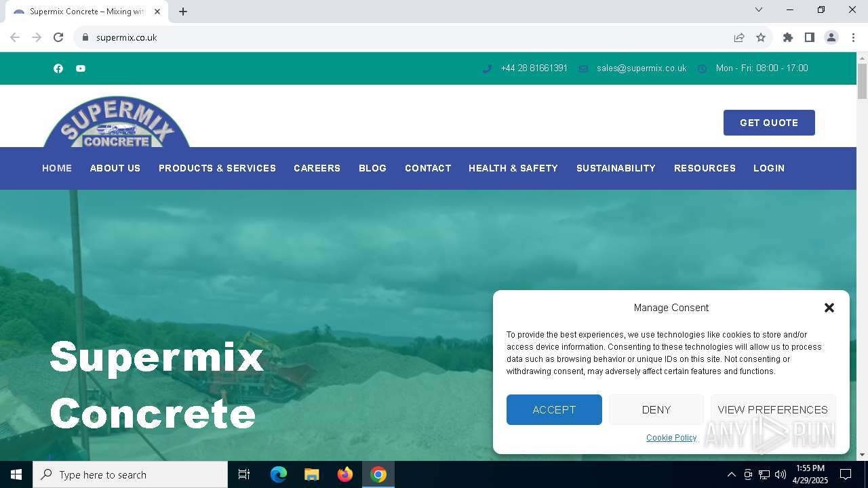
Task: Bookmark this tab with star icon
Action: coord(761,37)
